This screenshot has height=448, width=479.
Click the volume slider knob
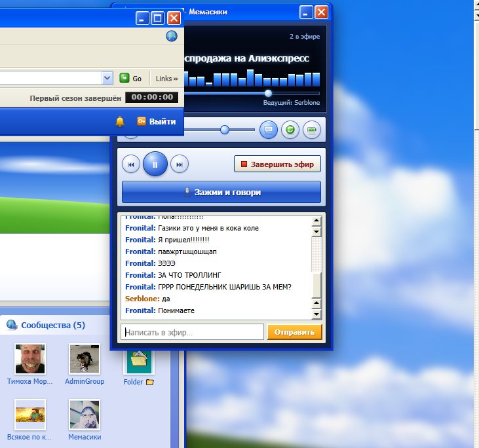[x=225, y=130]
